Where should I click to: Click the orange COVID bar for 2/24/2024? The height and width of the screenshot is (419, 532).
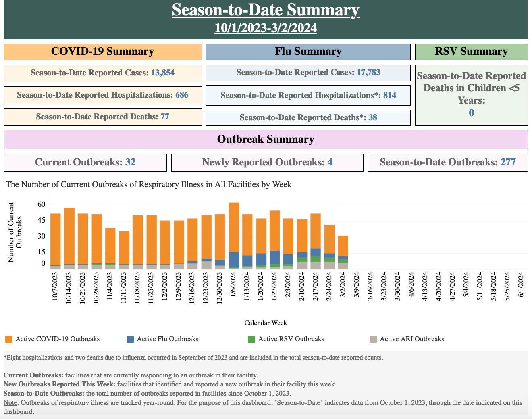(329, 239)
